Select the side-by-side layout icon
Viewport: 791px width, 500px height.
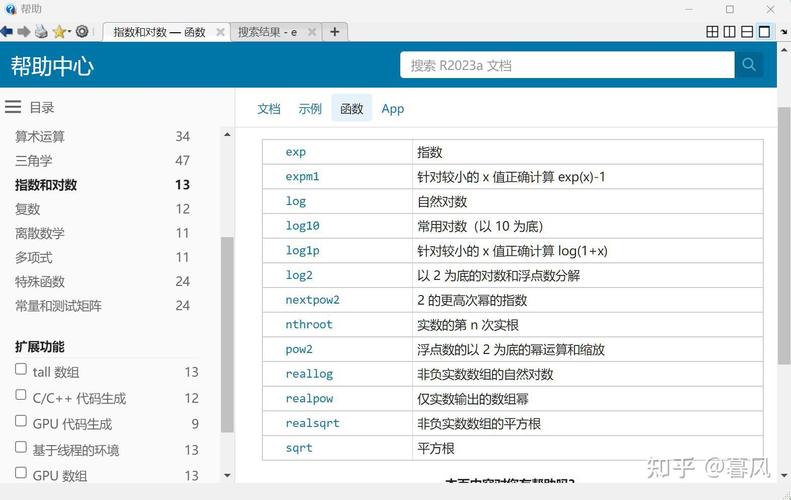tap(729, 32)
